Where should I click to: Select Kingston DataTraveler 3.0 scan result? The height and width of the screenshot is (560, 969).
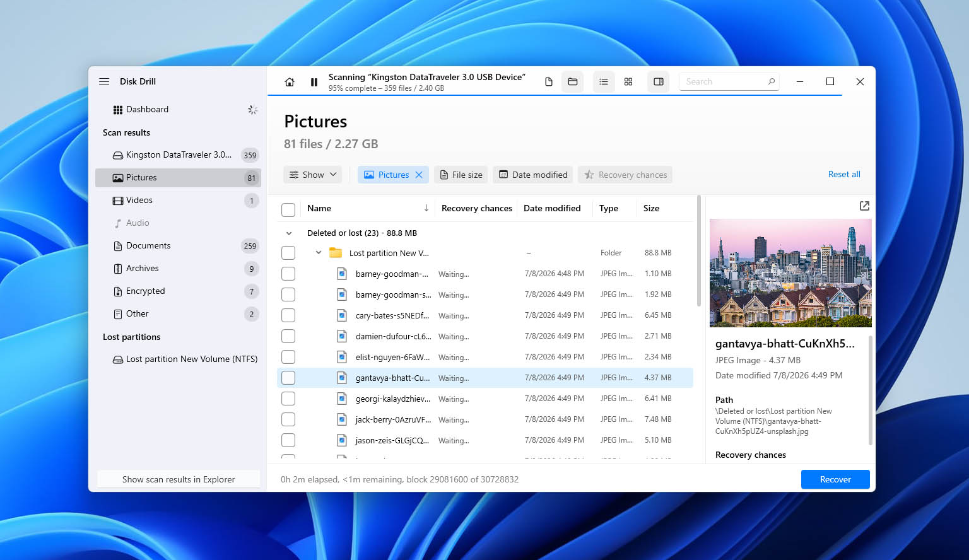178,155
